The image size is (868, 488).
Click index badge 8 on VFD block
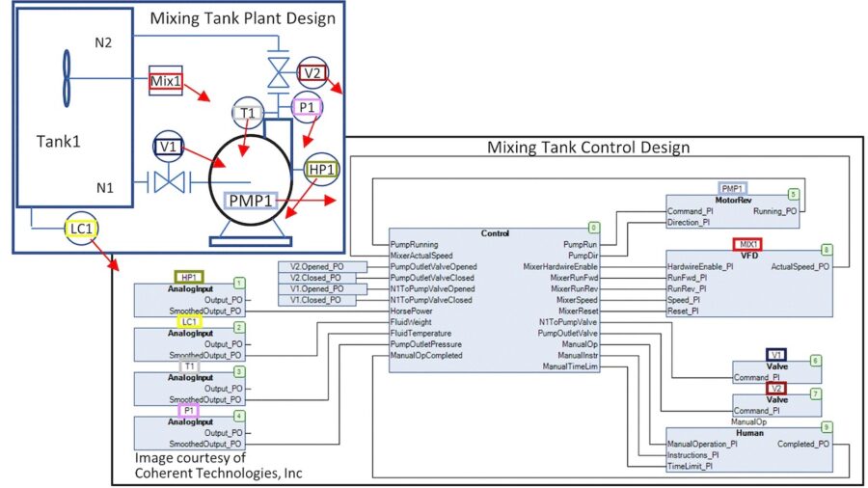pyautogui.click(x=827, y=250)
